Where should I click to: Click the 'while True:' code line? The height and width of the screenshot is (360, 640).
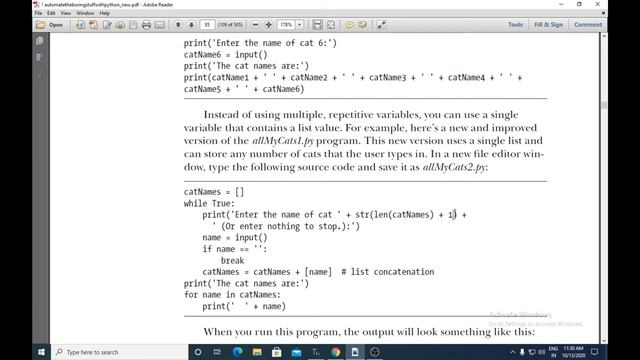click(x=209, y=203)
